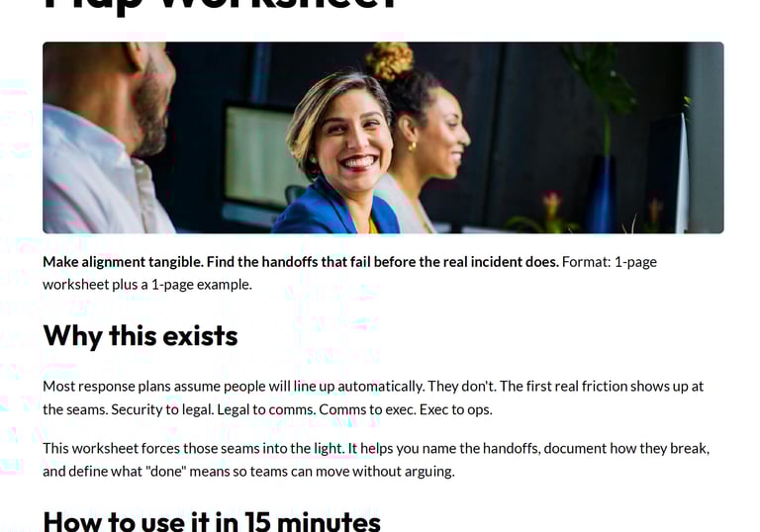The height and width of the screenshot is (532, 760).
Task: Click the blue vase in the photo
Action: [x=601, y=194]
